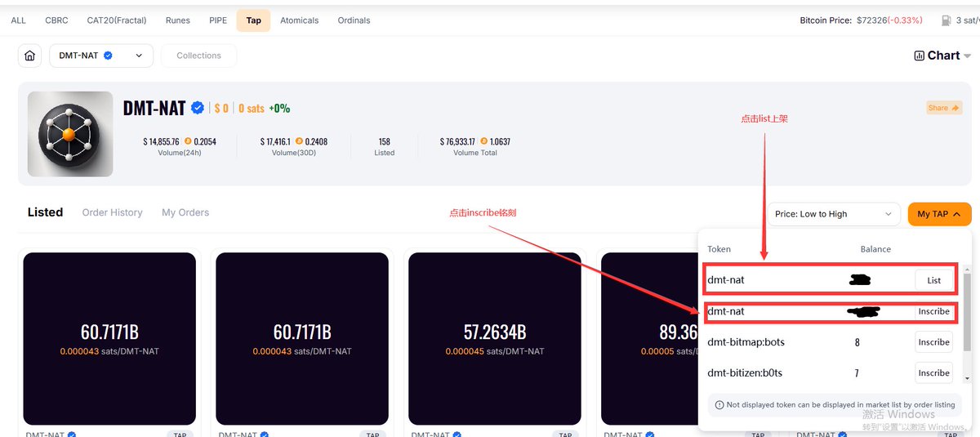Click the Balance column header
Viewport: 980px width, 437px height.
point(875,249)
